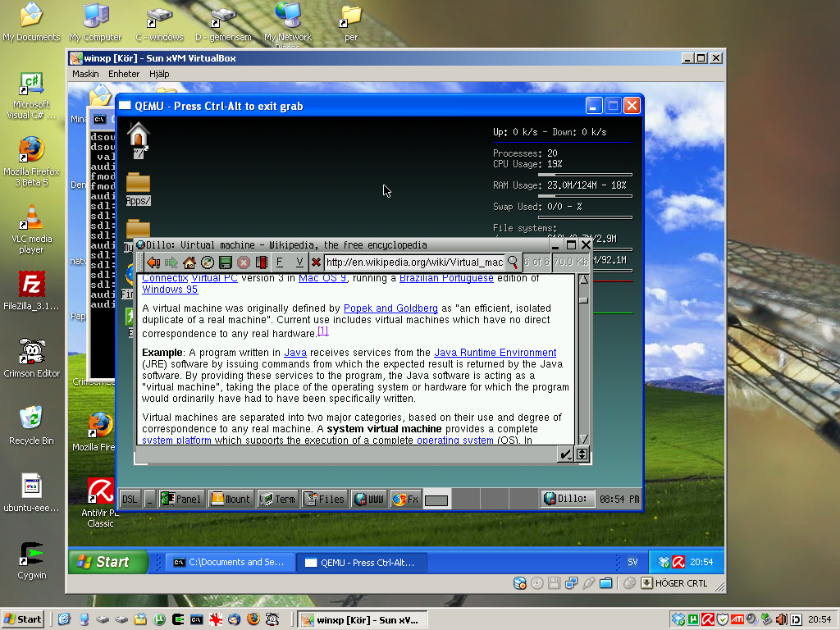Open Files in DSL taskbar

pos(325,500)
